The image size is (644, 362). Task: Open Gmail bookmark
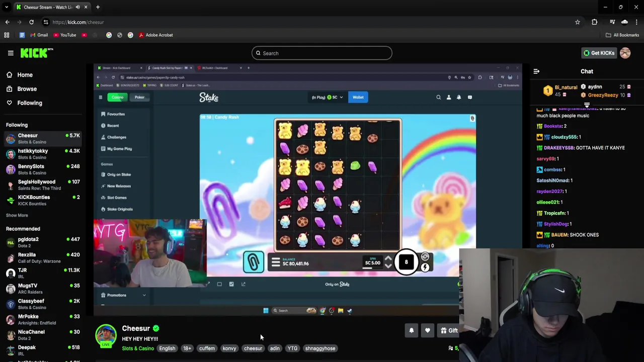[39, 35]
